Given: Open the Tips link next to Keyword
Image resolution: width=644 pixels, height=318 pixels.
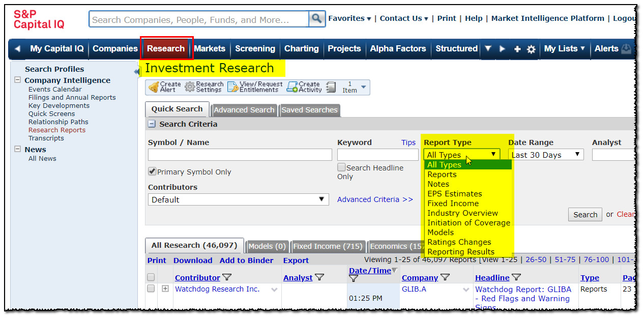Looking at the screenshot, I should [x=408, y=142].
